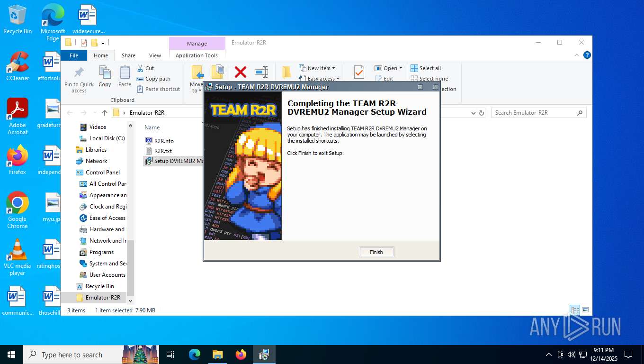Click Select none in the ribbon
The width and height of the screenshot is (644, 364).
pos(429,79)
